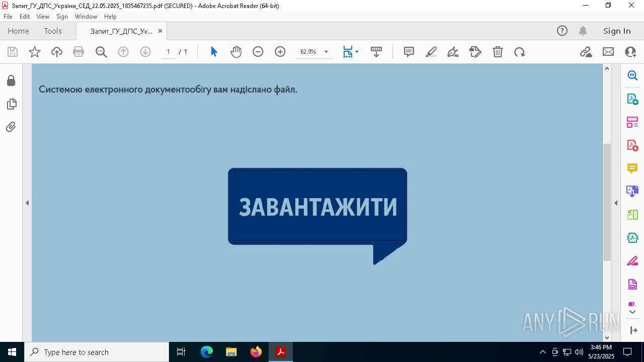Select the highlight text tool
The width and height of the screenshot is (644, 362).
[x=431, y=52]
